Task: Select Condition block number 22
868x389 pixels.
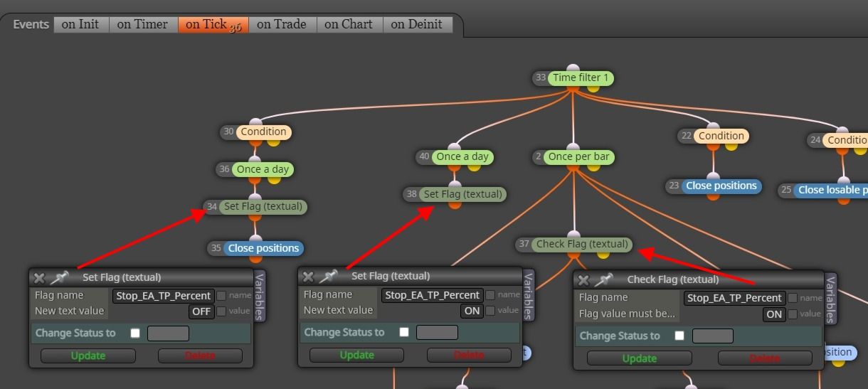Action: (721, 136)
